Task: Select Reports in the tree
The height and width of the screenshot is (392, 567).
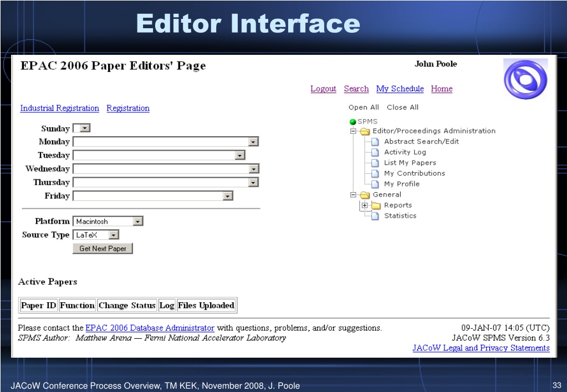Action: pos(398,205)
